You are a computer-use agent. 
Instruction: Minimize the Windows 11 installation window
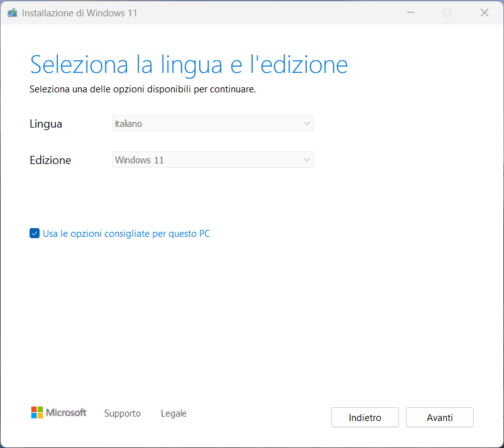click(410, 13)
